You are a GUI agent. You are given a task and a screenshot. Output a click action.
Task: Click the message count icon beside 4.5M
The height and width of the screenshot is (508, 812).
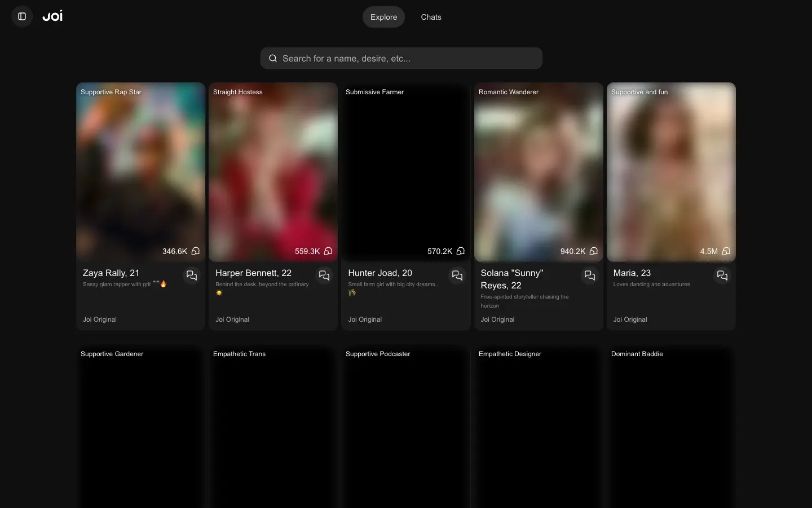[726, 251]
